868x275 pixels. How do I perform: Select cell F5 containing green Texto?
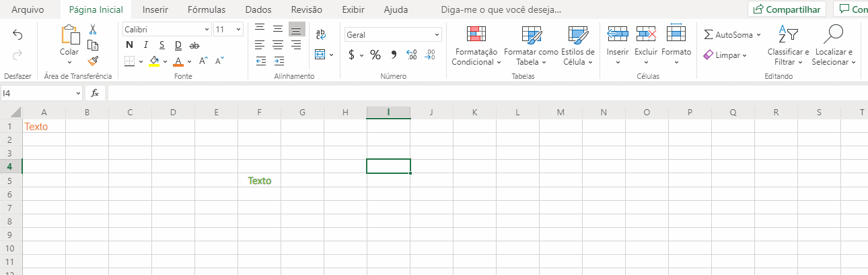[259, 181]
